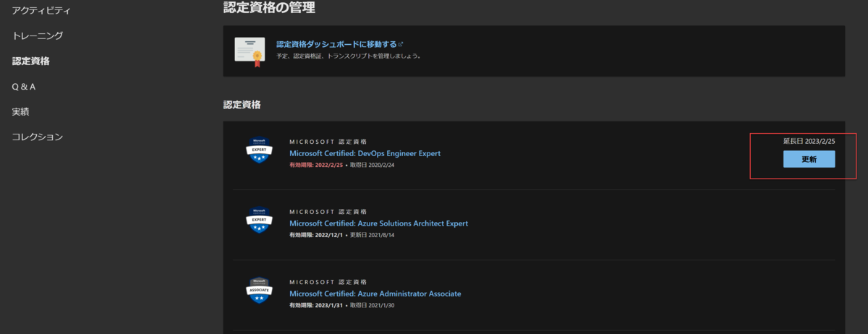Open the アクティビティ sidebar item
868x334 pixels.
[41, 11]
